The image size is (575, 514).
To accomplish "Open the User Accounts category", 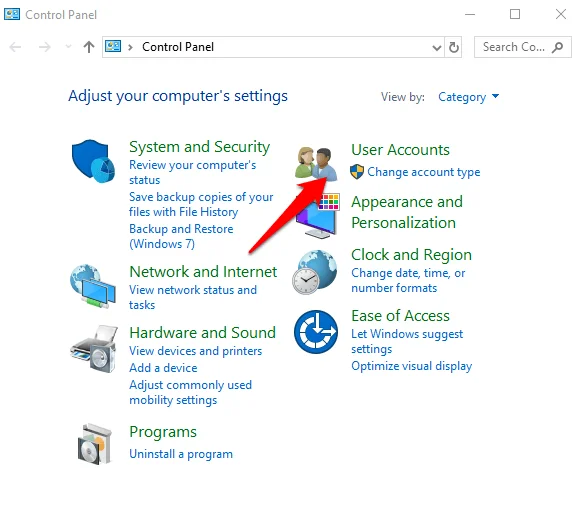I will (400, 150).
